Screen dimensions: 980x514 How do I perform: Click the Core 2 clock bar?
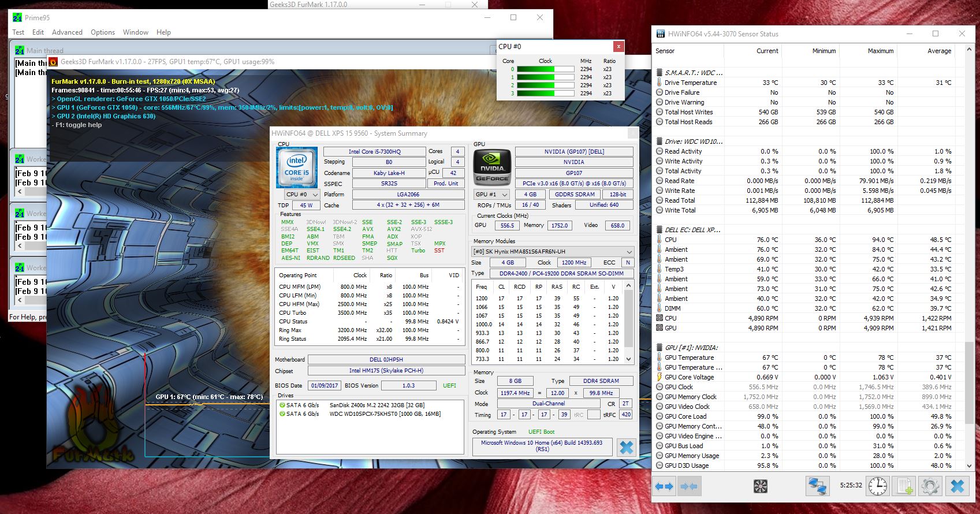pos(545,85)
